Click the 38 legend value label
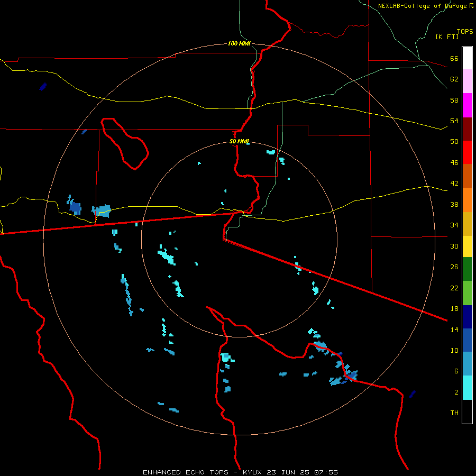 pos(454,204)
